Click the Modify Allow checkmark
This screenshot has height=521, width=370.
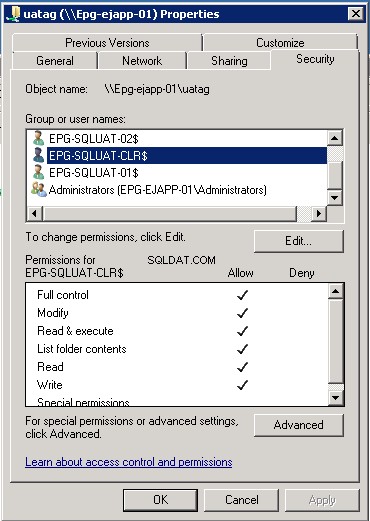pos(242,313)
